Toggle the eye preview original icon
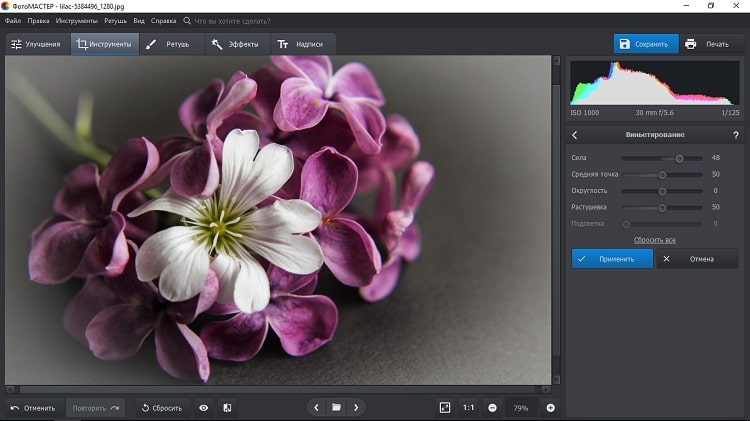Image resolution: width=750 pixels, height=421 pixels. point(204,408)
